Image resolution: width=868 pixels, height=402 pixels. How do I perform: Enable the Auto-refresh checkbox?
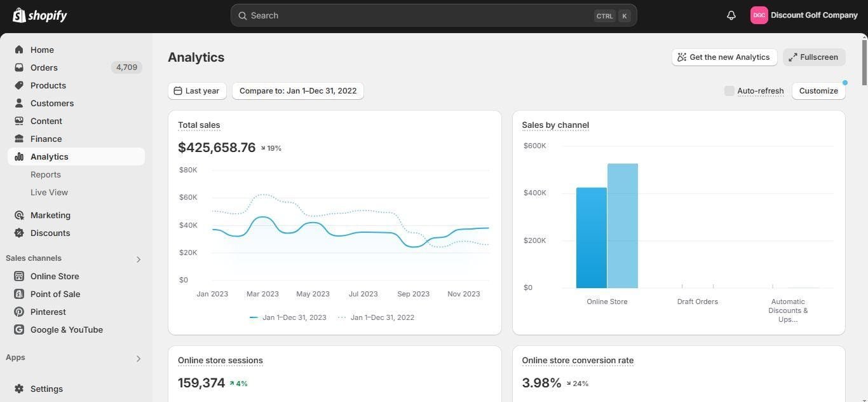click(x=729, y=91)
